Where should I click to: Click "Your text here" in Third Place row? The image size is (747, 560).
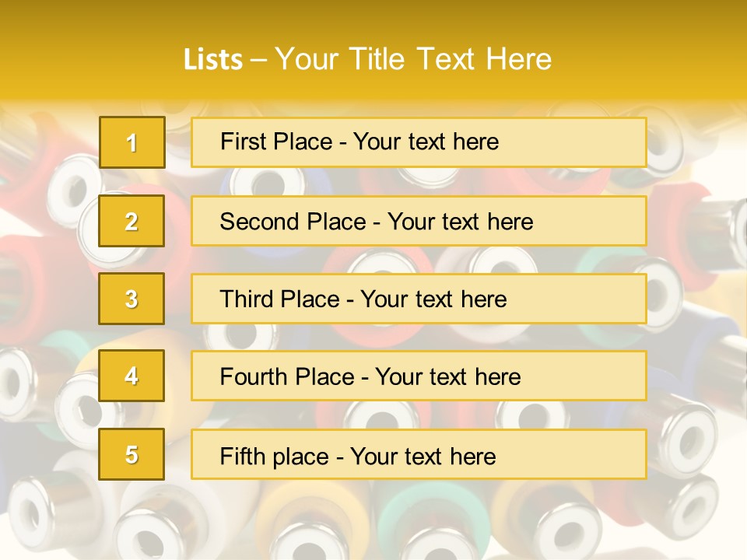434,299
